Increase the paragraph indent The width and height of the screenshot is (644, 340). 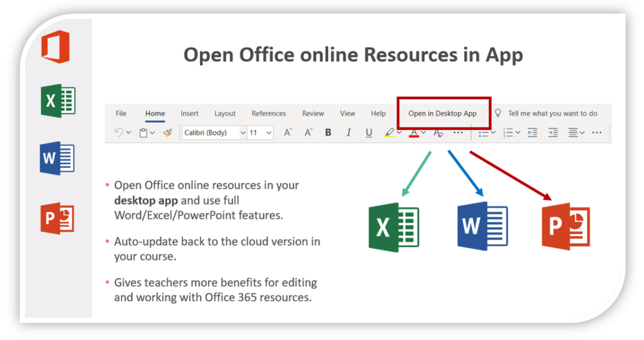553,133
